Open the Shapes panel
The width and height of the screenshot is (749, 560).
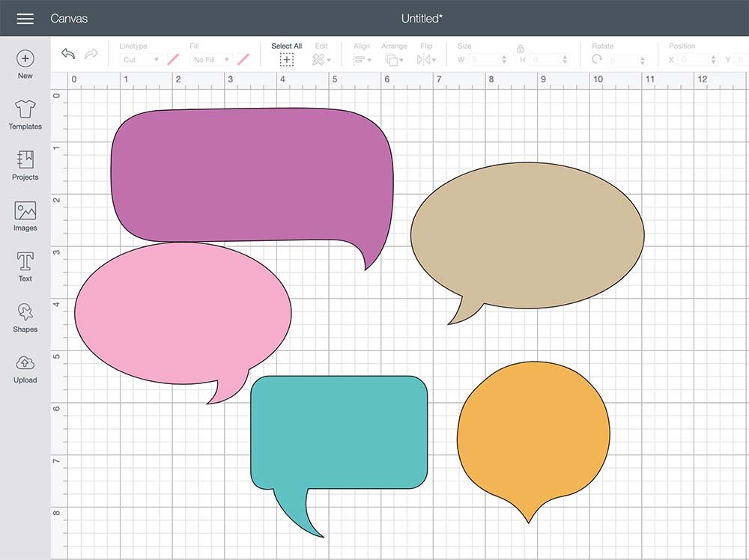coord(25,318)
